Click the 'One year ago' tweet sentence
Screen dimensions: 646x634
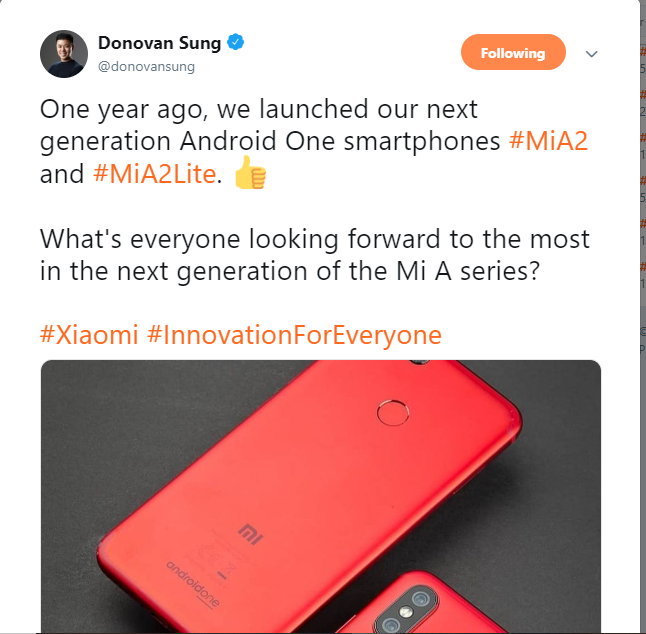click(314, 141)
